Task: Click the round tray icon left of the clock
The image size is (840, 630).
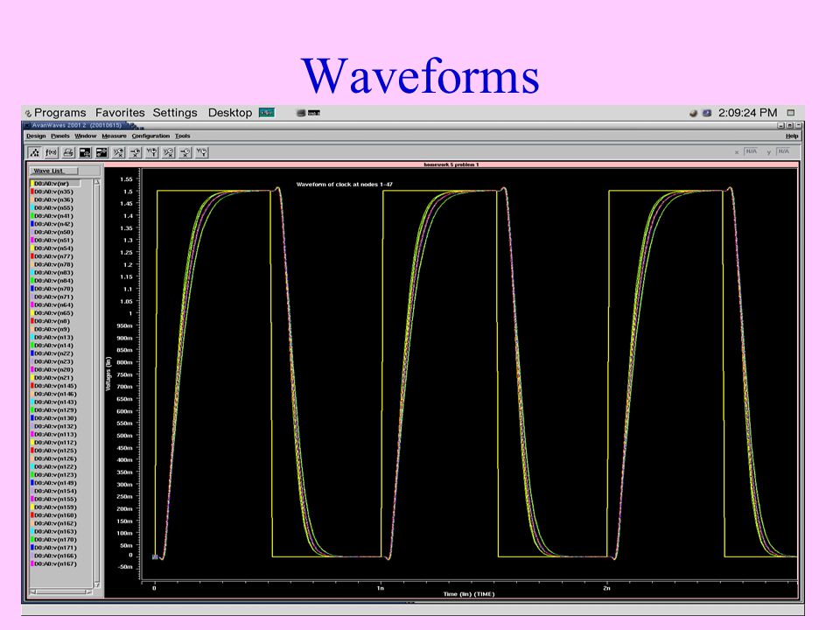Action: point(693,113)
